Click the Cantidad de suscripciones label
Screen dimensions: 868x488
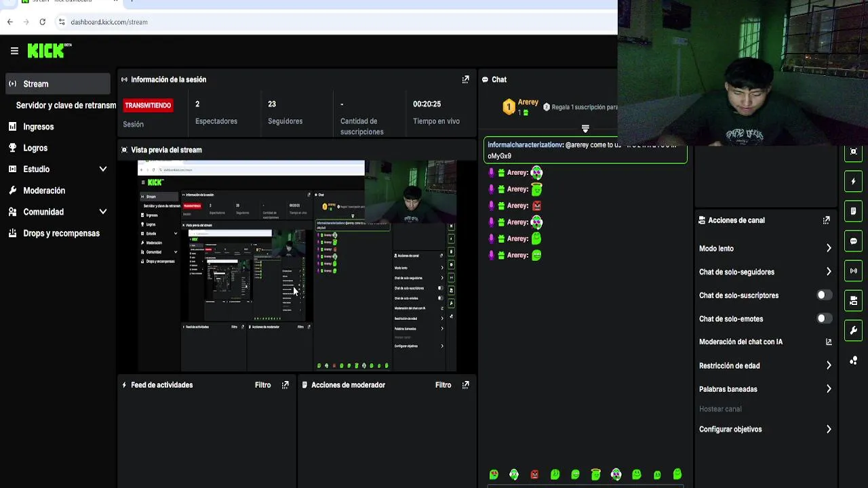pos(361,127)
